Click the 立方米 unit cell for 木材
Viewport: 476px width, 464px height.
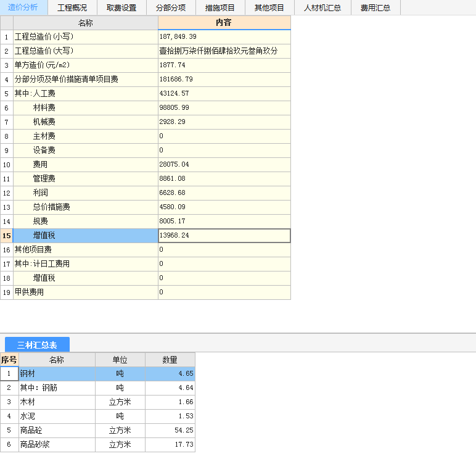pos(120,402)
